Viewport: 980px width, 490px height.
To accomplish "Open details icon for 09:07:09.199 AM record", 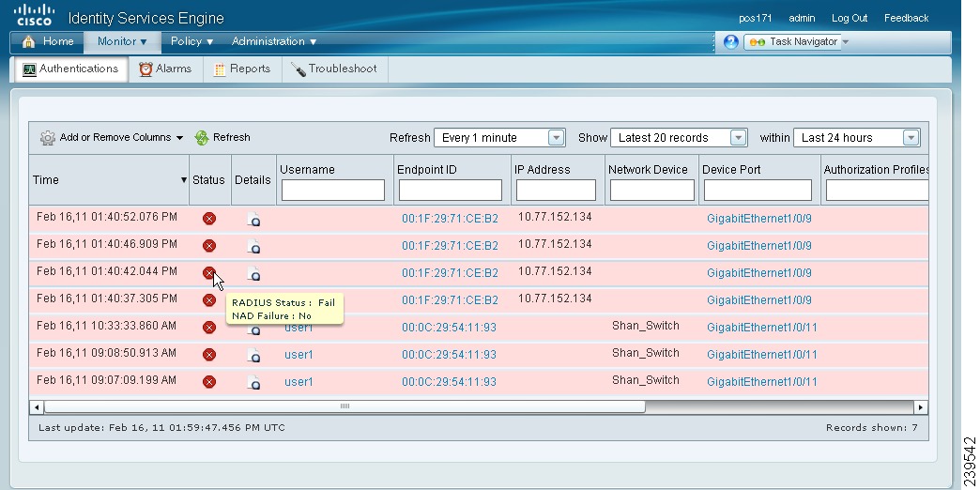I will pos(253,382).
